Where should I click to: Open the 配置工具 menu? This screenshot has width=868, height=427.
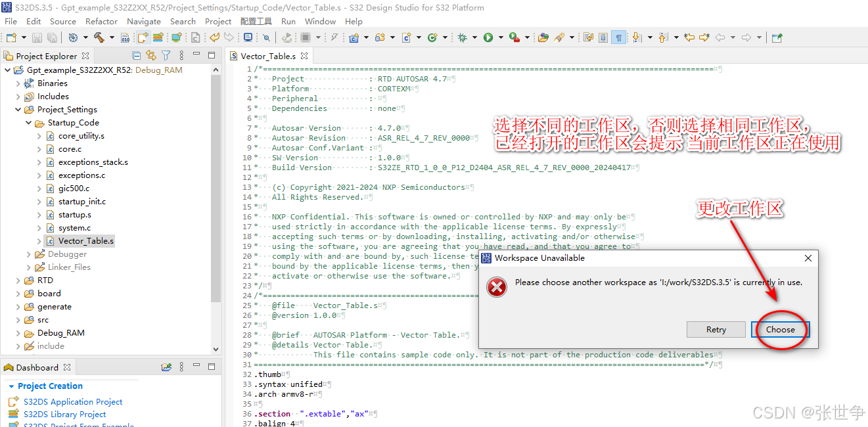tap(256, 21)
